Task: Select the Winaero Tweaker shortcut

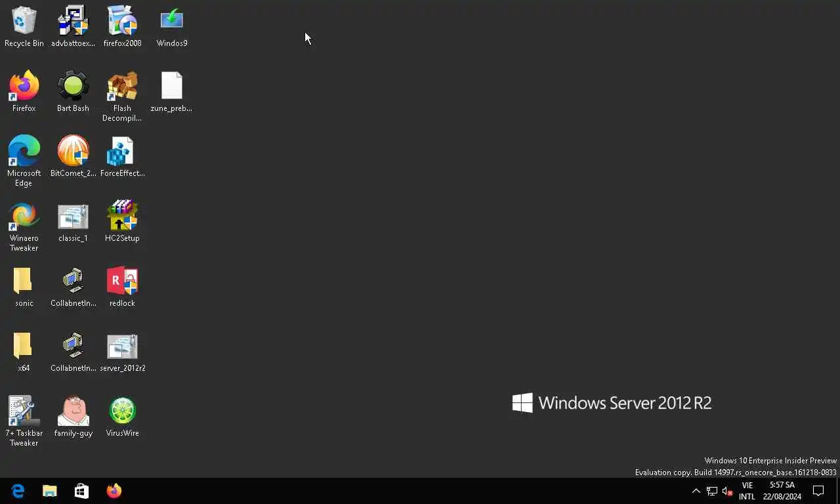Action: 24,226
